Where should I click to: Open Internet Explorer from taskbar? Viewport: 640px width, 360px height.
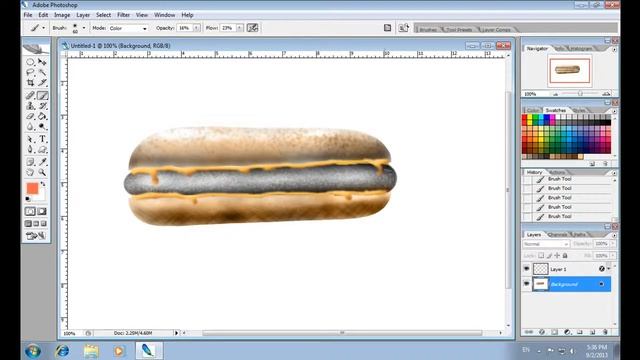pos(62,351)
